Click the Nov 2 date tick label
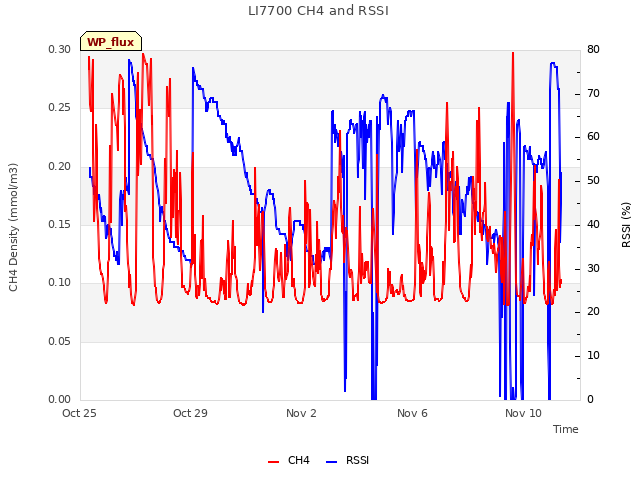Screen dimensions: 640x480 [301, 413]
